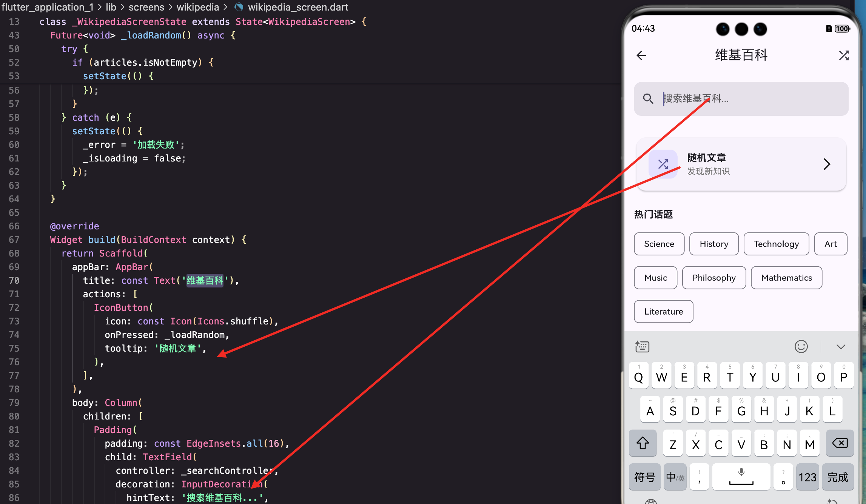Select the Literature topic chip
The height and width of the screenshot is (504, 866).
(664, 312)
